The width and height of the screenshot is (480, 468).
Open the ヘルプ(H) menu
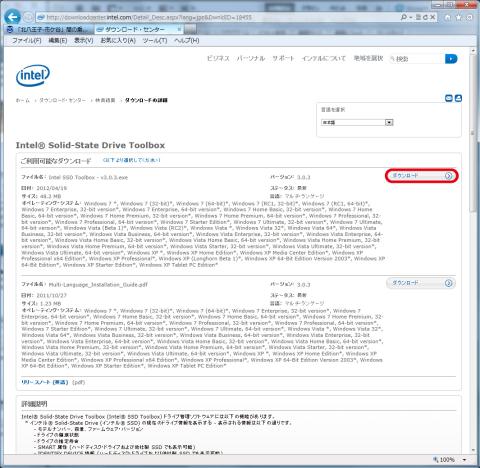point(186,40)
